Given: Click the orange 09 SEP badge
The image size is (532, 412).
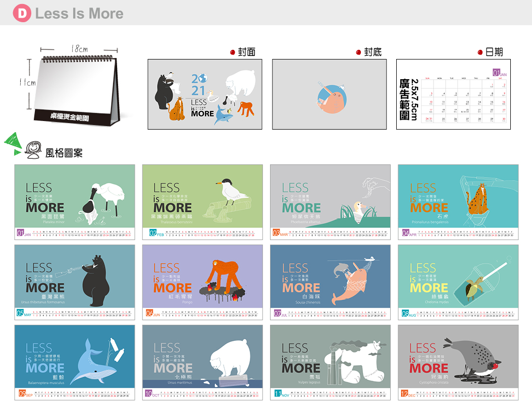Looking at the screenshot, I should click(25, 393).
